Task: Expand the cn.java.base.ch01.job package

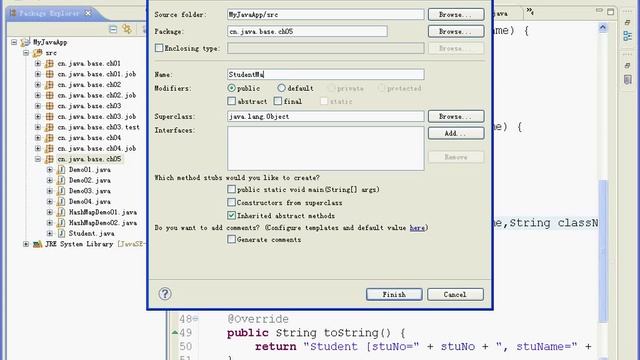Action: pyautogui.click(x=38, y=74)
